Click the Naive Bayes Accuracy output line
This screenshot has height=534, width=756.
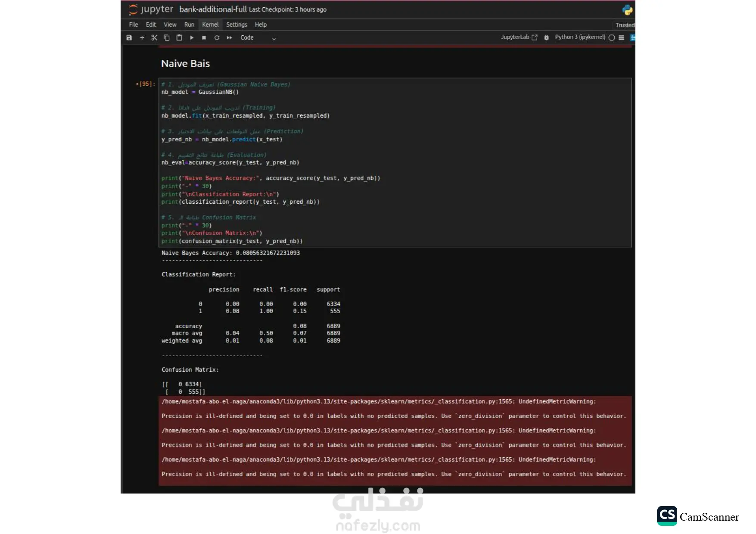click(230, 253)
